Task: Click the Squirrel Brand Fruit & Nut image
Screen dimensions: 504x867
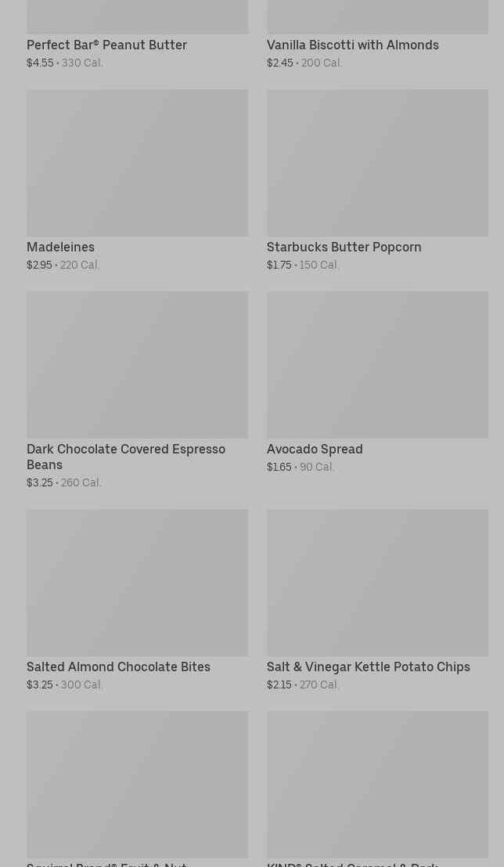Action: click(x=137, y=784)
